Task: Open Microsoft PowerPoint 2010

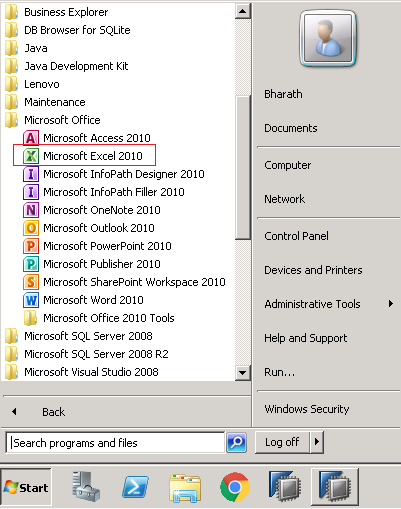Action: [97, 246]
